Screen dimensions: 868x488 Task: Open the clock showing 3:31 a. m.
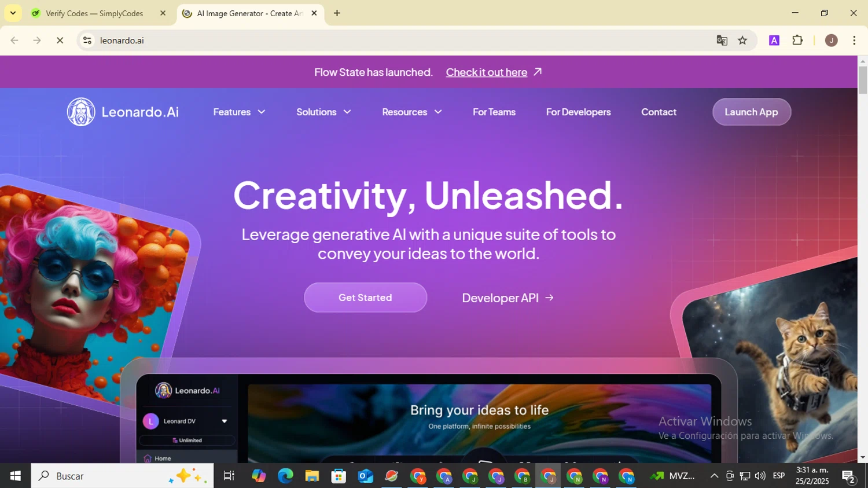click(812, 476)
